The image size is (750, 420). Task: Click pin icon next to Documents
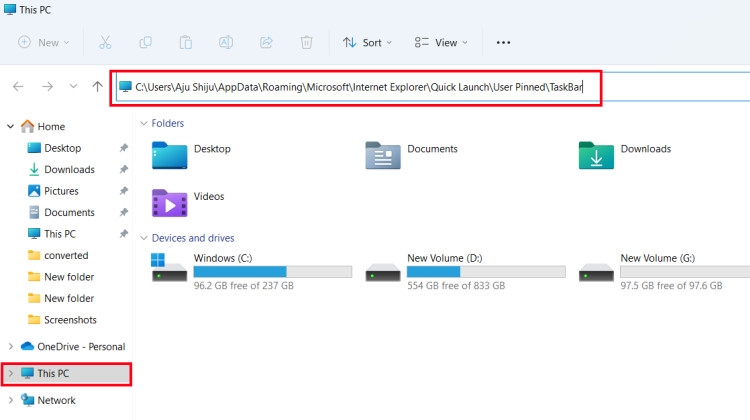[x=124, y=212]
